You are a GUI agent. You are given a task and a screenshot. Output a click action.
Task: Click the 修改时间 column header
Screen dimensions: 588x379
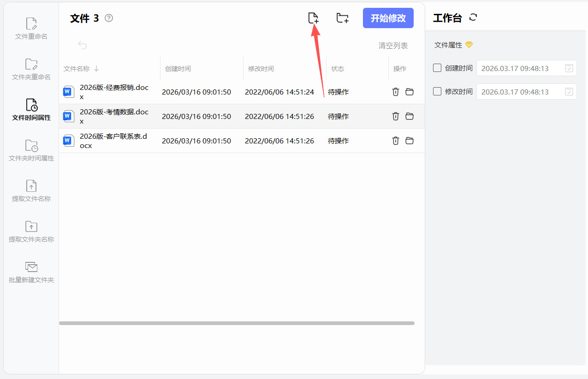pos(261,69)
